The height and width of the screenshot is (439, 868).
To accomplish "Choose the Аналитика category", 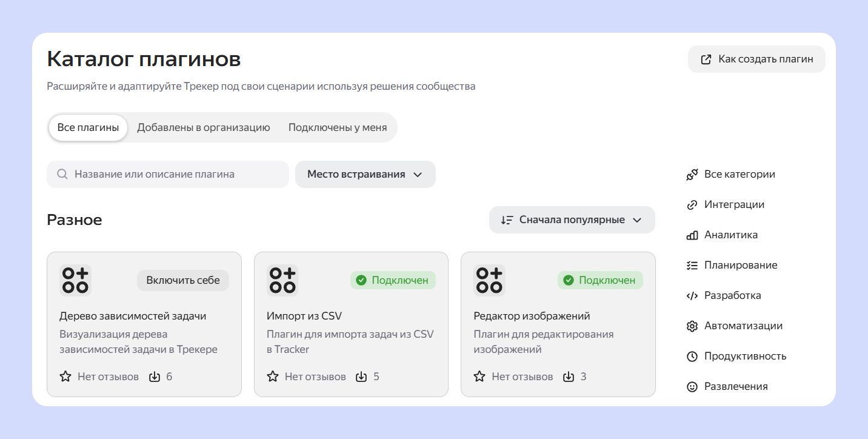I will point(722,235).
